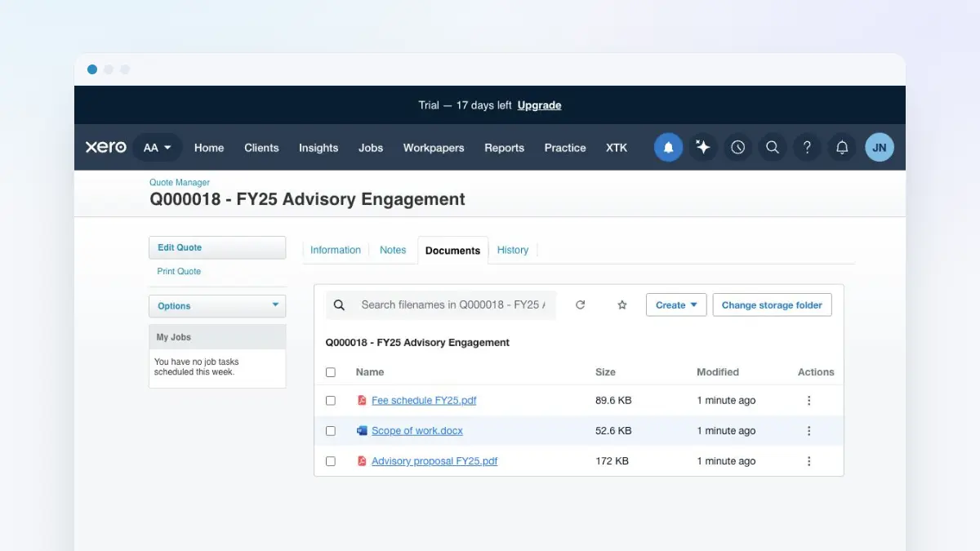The image size is (980, 551).
Task: Click the Xero logo
Action: 106,148
